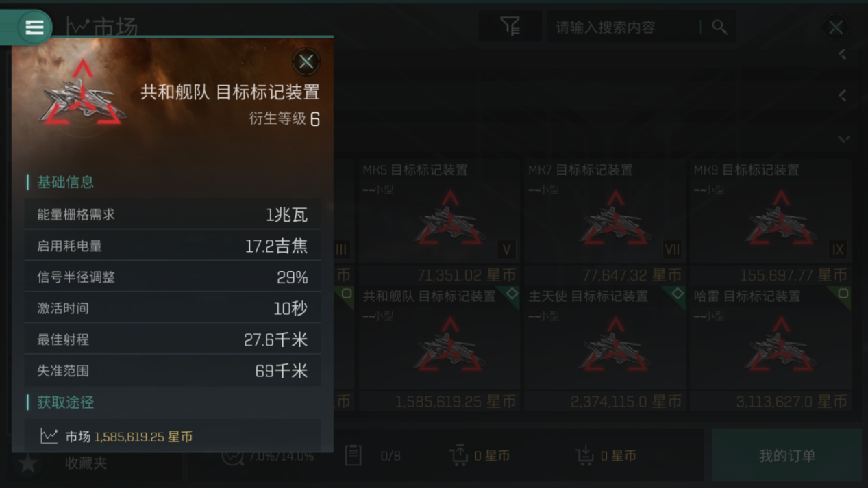Select MK7 目标标记装置 item
Viewport: 868px width, 488px height.
[605, 220]
